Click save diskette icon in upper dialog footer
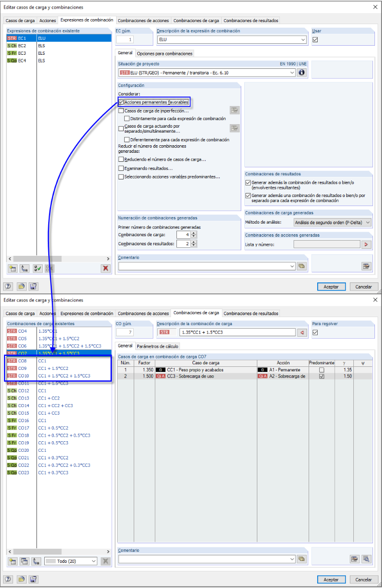382x588 pixels. [33, 286]
